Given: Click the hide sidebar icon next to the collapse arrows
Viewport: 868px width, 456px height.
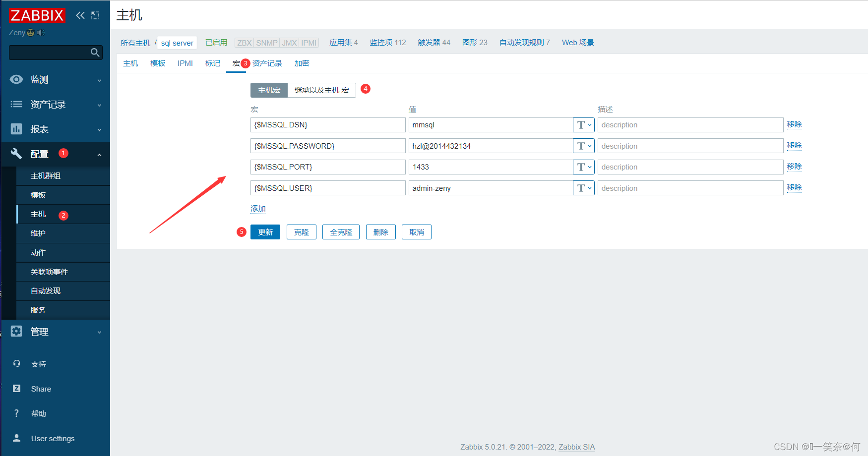Looking at the screenshot, I should (95, 15).
